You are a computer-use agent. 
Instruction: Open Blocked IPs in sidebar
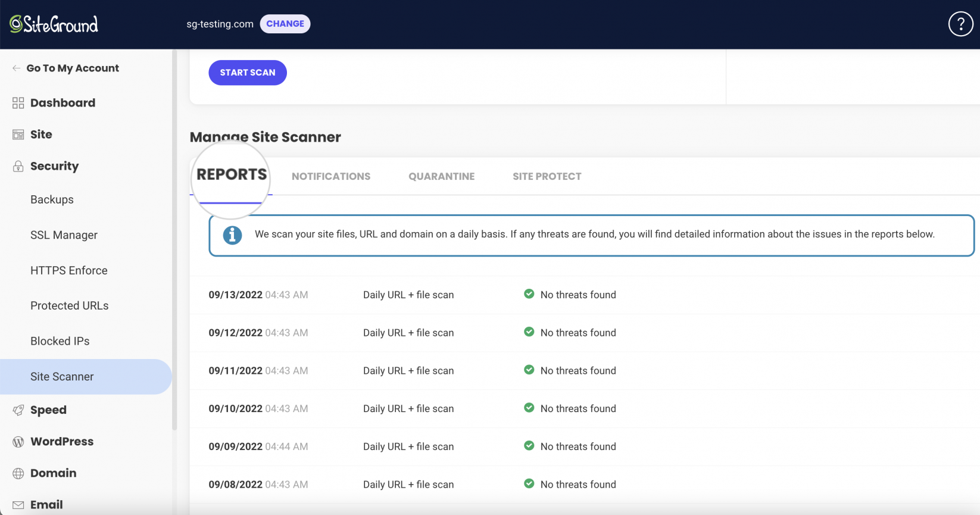(x=60, y=341)
